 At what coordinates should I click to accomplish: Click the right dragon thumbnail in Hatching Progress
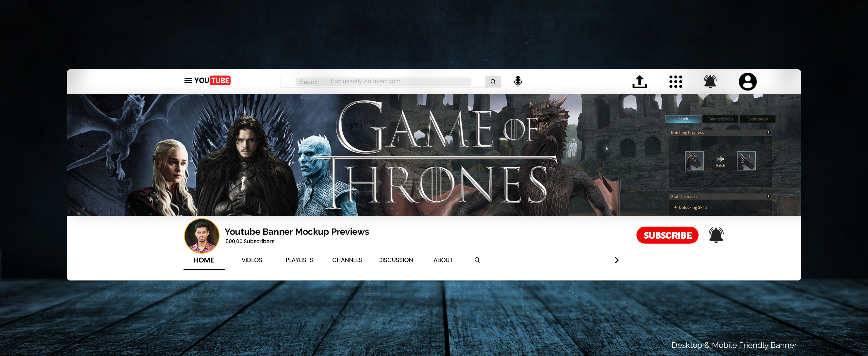(746, 161)
